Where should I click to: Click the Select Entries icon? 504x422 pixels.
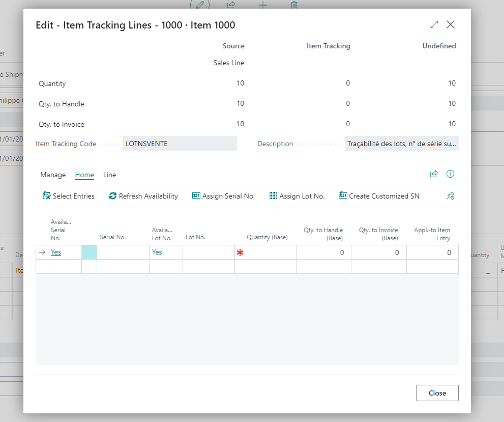(x=47, y=196)
